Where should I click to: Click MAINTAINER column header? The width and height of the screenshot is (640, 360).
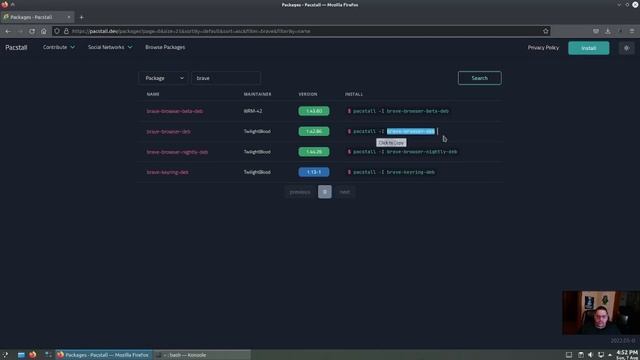click(257, 94)
